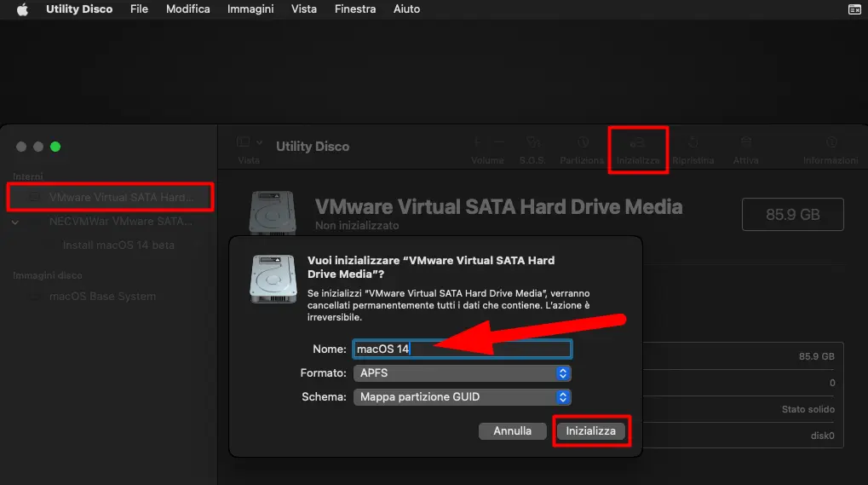868x485 pixels.
Task: Open the File menu
Action: 139,9
